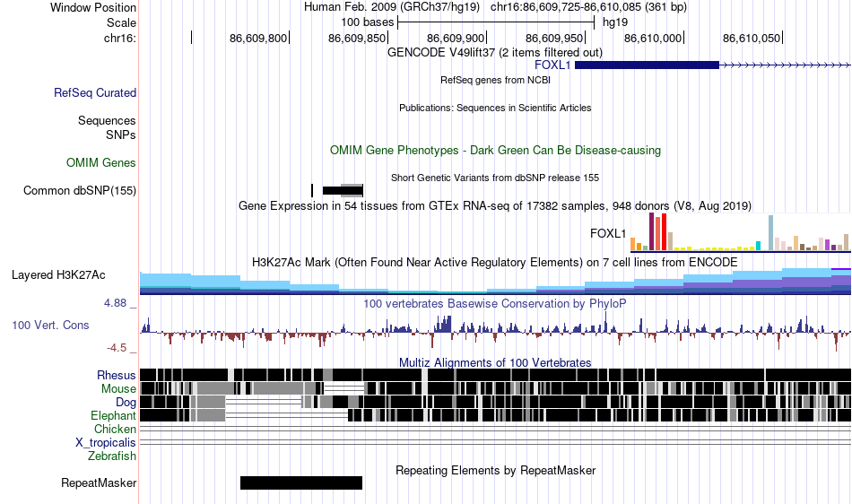Select the Rhesus alignment label

[117, 375]
